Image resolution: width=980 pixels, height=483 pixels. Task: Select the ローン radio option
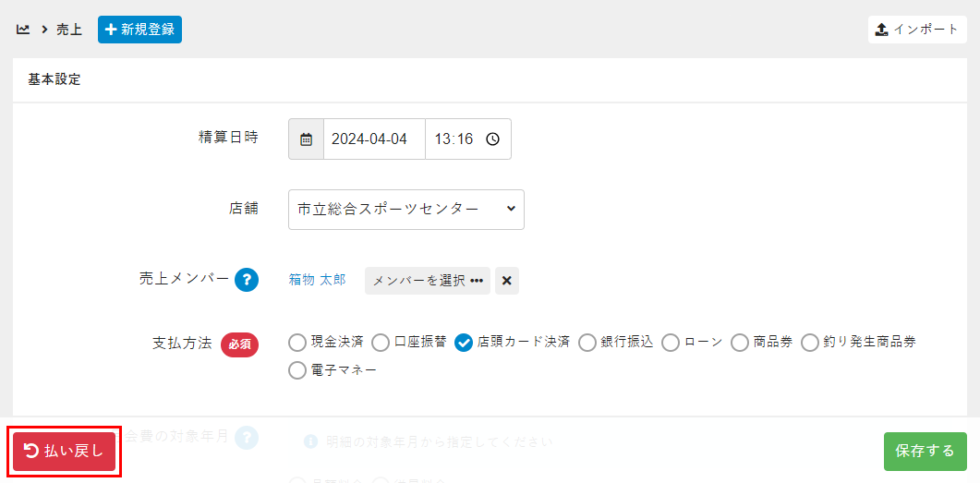point(671,343)
